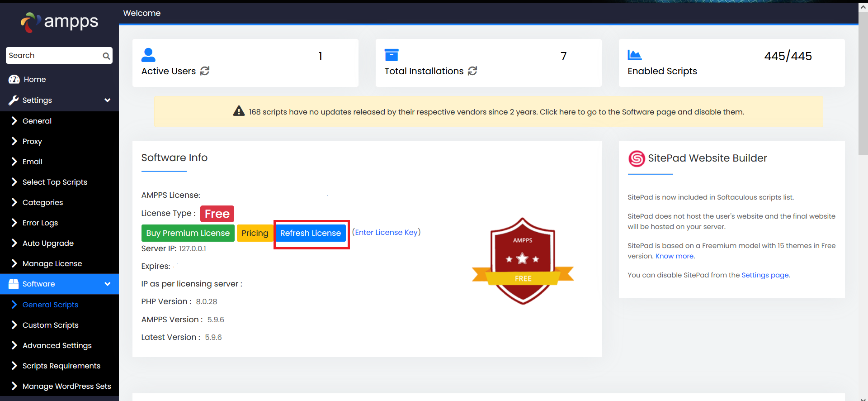Click the PHP Version 8.0.28 value
Viewport: 868px width, 401px height.
tap(207, 301)
